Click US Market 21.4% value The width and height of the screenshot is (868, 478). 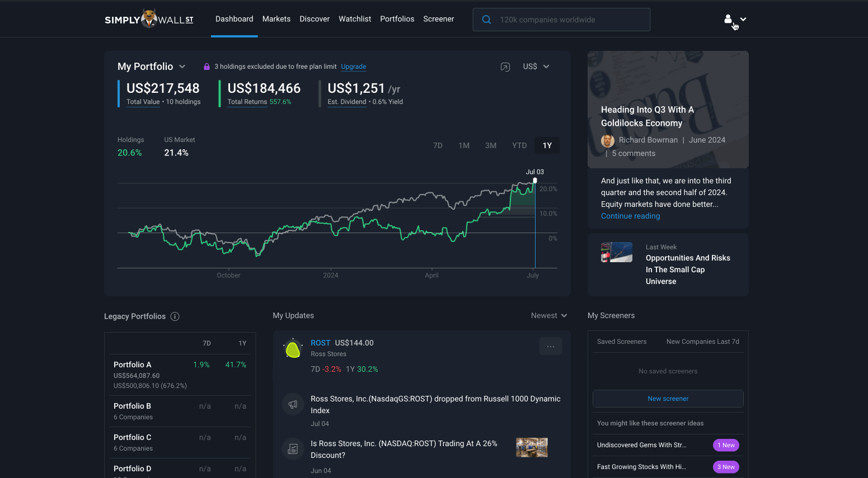coord(176,153)
